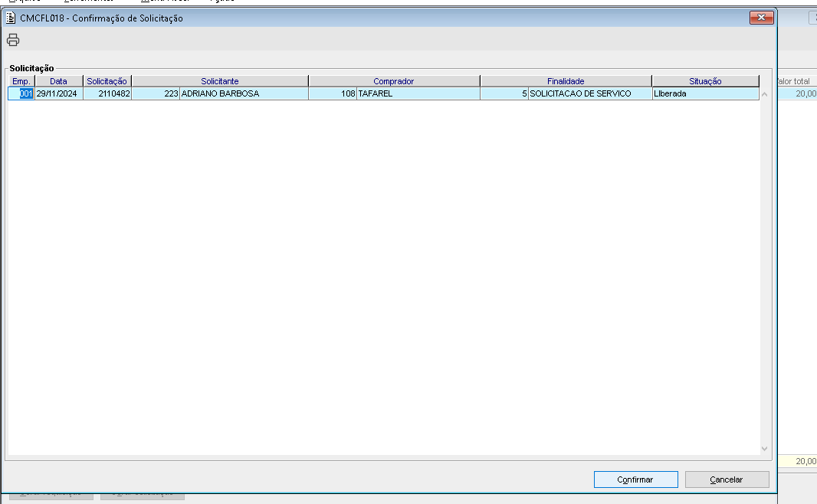Click the printer icon in the toolbar

[x=13, y=40]
